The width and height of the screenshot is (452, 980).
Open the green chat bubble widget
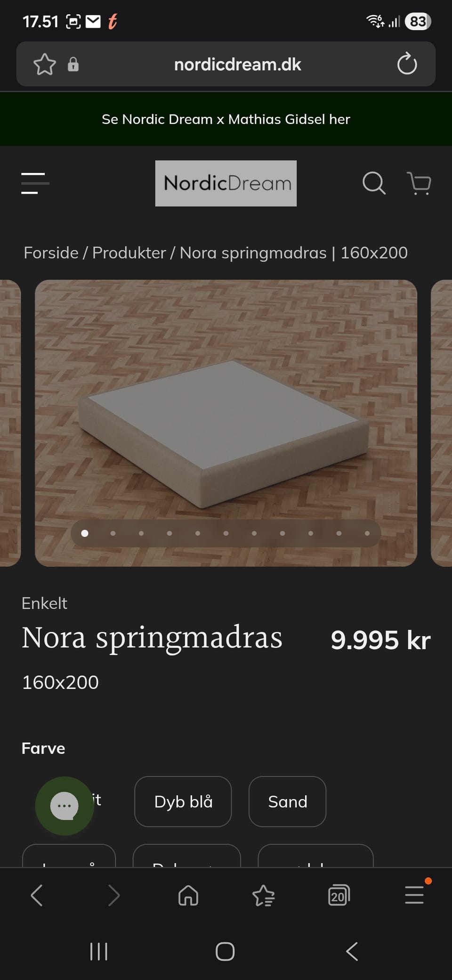[x=65, y=806]
